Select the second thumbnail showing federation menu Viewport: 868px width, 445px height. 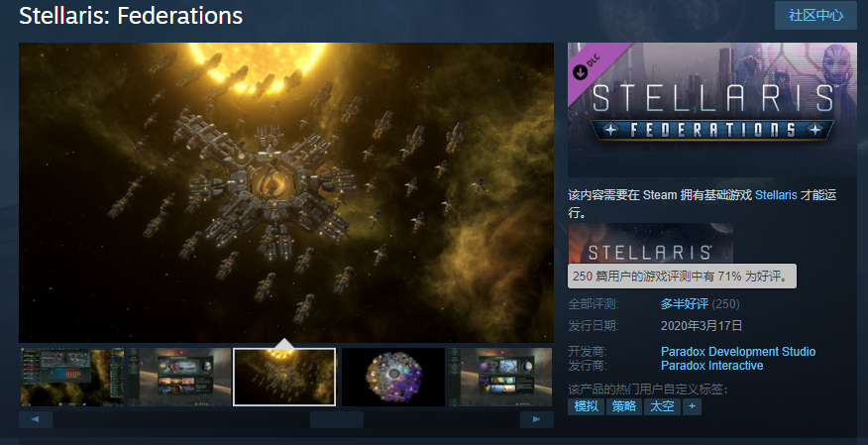pyautogui.click(x=179, y=377)
